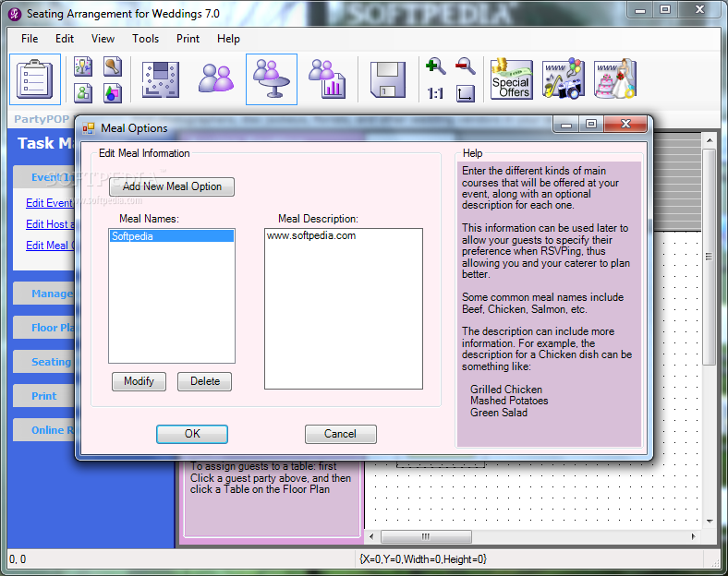
Task: Click the Delete button
Action: pyautogui.click(x=205, y=381)
